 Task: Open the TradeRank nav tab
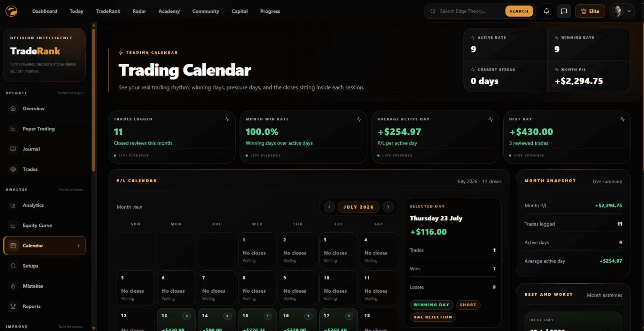click(108, 11)
